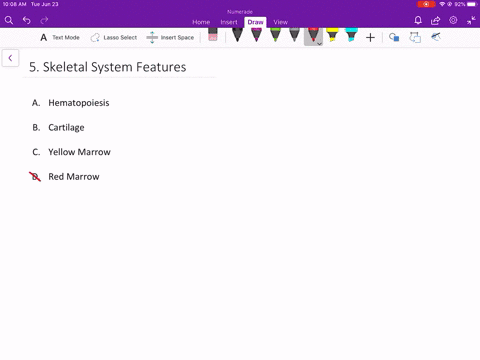The width and height of the screenshot is (480, 360).
Task: Select the gray pencil
Action: tap(294, 35)
